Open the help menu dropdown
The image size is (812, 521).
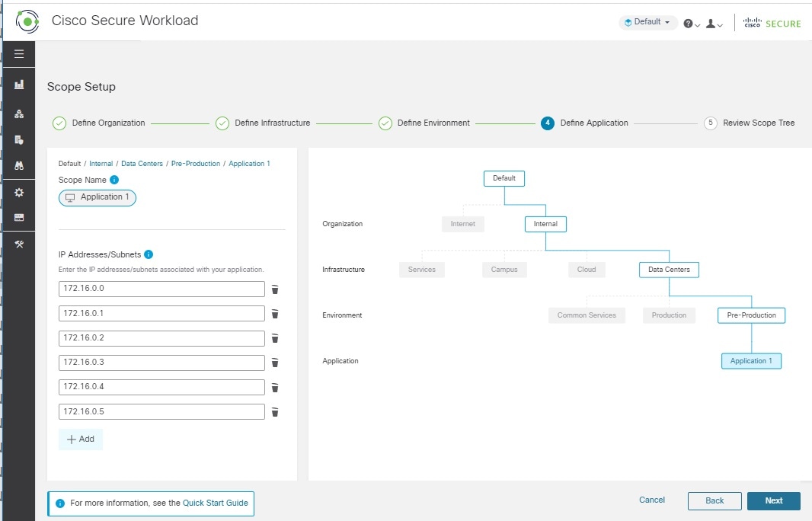pyautogui.click(x=692, y=24)
